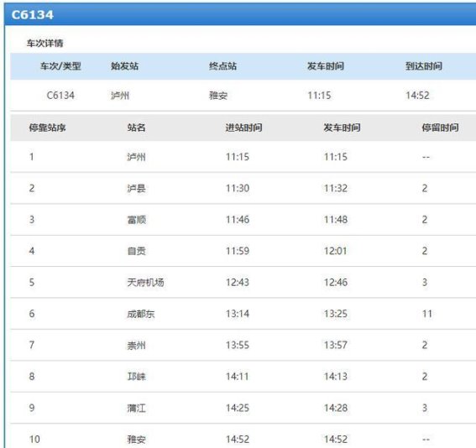
Task: Click departure time 12:46 for 天府机场
Action: (x=336, y=283)
